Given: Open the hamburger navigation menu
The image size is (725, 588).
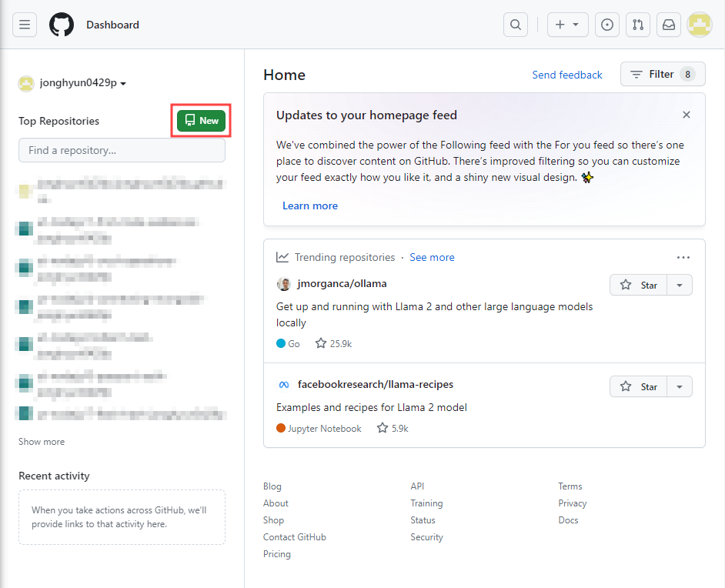Looking at the screenshot, I should pos(25,25).
